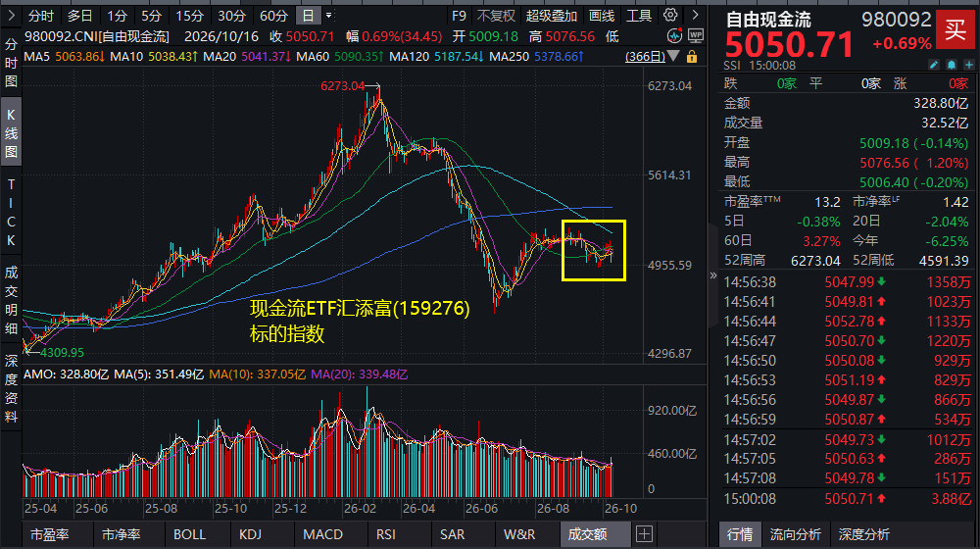Click MA10 5038.43 label
Screen dimensions: 980x549
[x=154, y=57]
